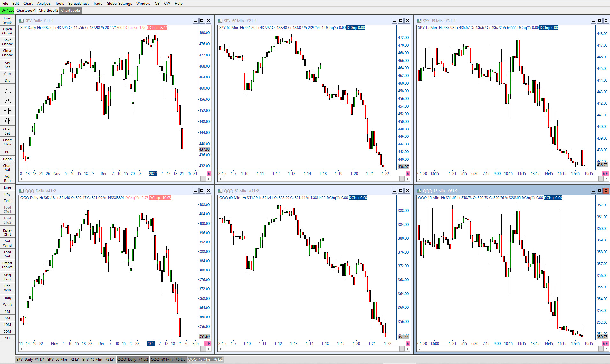The height and width of the screenshot is (364, 610).
Task: Set timeframe with the Week button
Action: click(7, 305)
